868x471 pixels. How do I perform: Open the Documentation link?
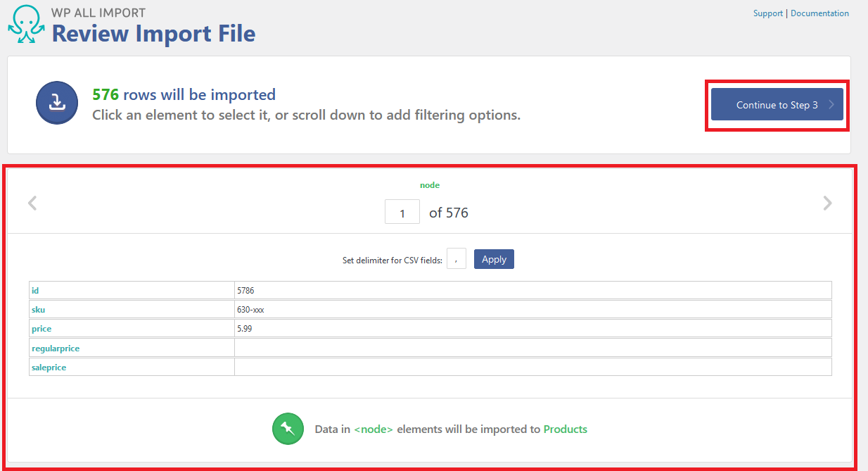tap(819, 13)
